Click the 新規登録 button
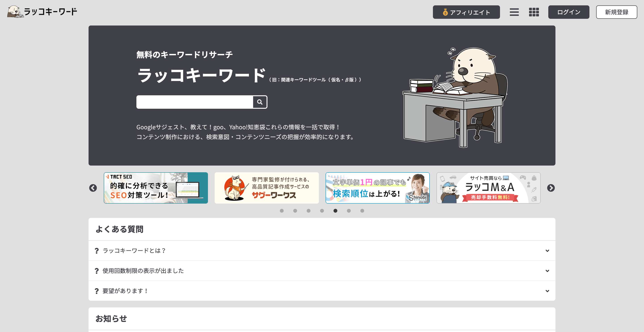The height and width of the screenshot is (332, 644). pos(616,12)
